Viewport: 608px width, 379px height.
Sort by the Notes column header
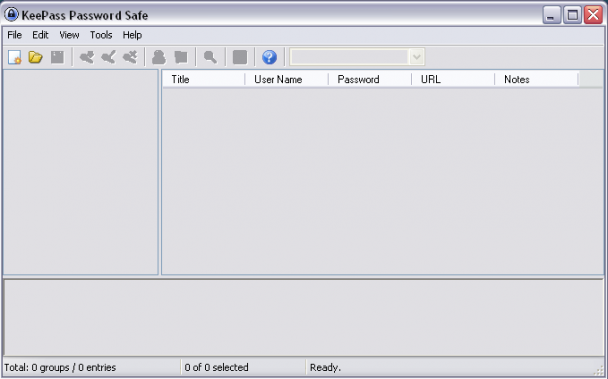(x=537, y=79)
